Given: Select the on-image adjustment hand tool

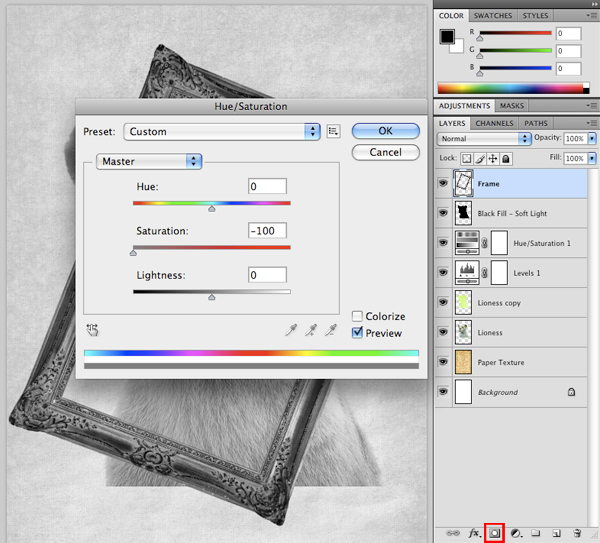Looking at the screenshot, I should (x=93, y=329).
